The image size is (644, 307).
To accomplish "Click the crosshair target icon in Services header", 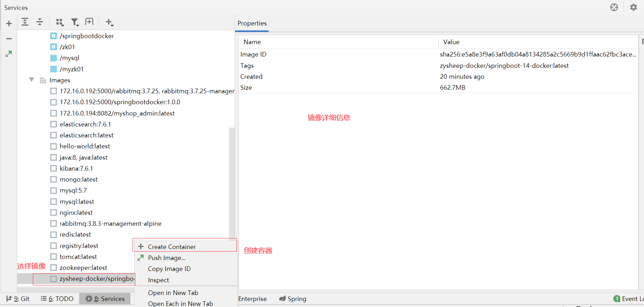I will (614, 7).
